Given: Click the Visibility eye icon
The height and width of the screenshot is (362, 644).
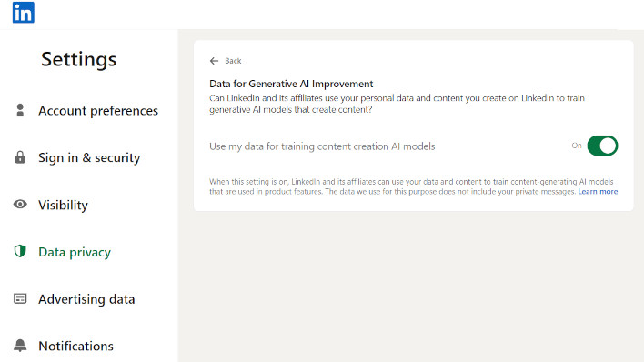Looking at the screenshot, I should point(20,205).
